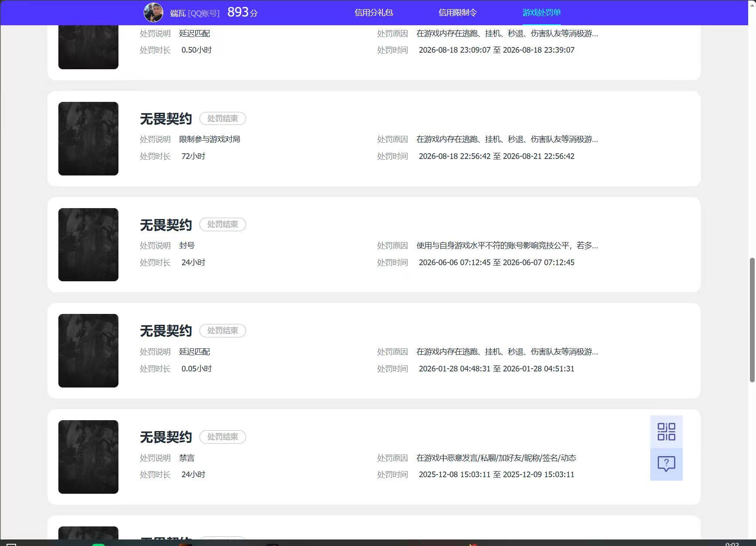Open the help feedback chat icon
756x546 pixels.
[x=666, y=464]
